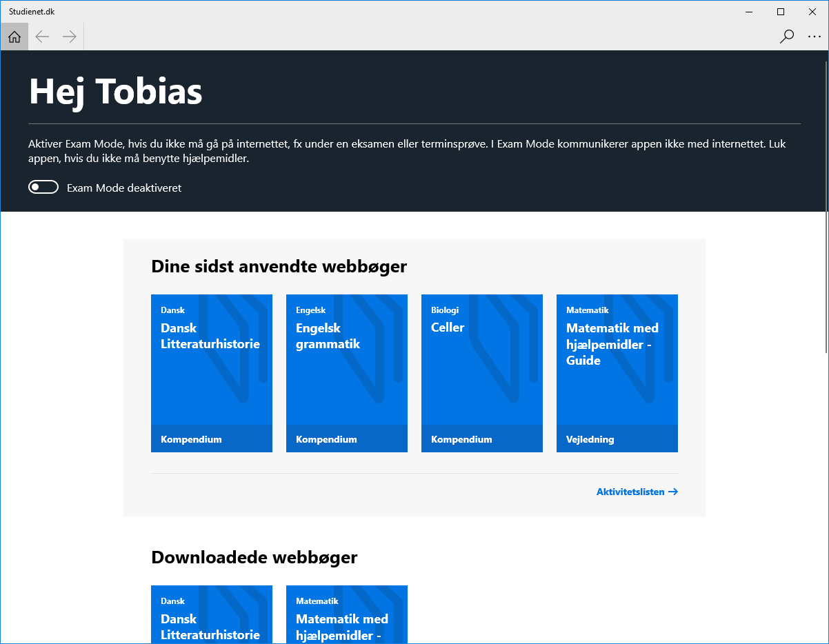
Task: Go to the Home page icon
Action: [x=14, y=37]
